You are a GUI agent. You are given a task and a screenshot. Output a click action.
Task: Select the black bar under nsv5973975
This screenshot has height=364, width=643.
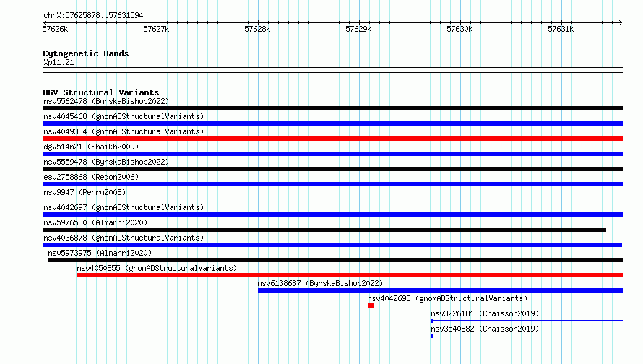335,260
